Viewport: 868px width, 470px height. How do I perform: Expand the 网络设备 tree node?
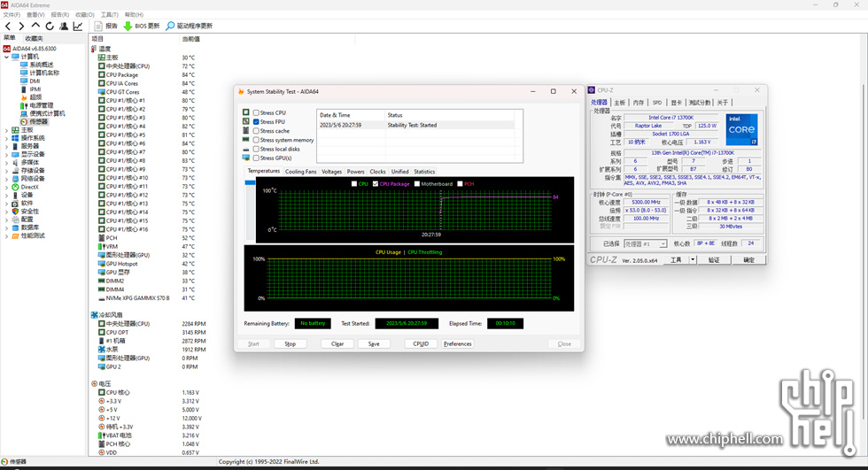[x=7, y=179]
